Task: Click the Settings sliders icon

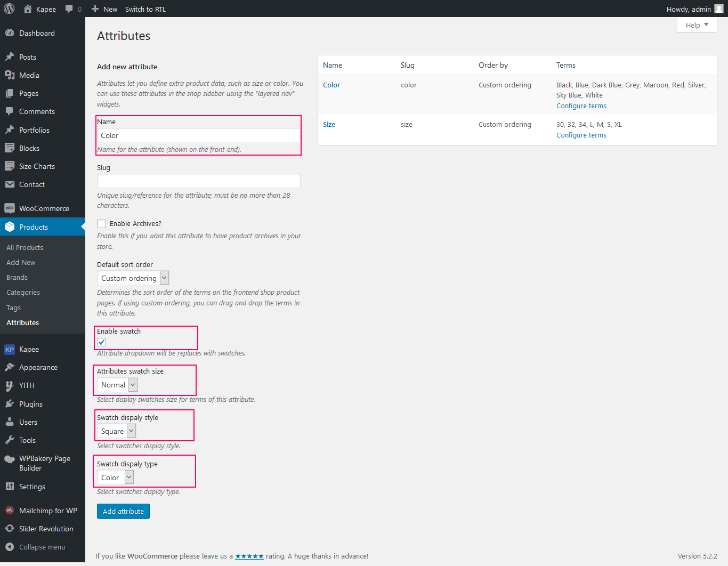Action: 10,487
